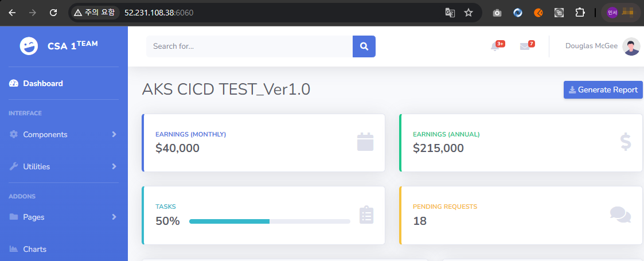Image resolution: width=644 pixels, height=261 pixels.
Task: Click the ADDONS sidebar heading
Action: pyautogui.click(x=22, y=197)
